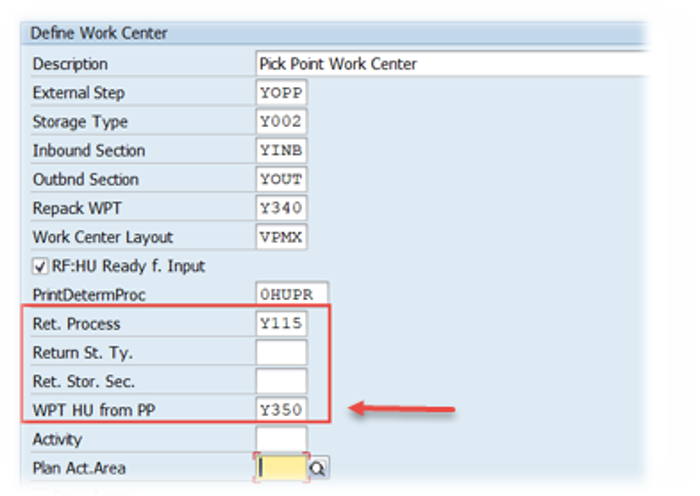Click the Description field with Pick Point Work Center
Viewport: 700px width, 496px height.
(451, 64)
